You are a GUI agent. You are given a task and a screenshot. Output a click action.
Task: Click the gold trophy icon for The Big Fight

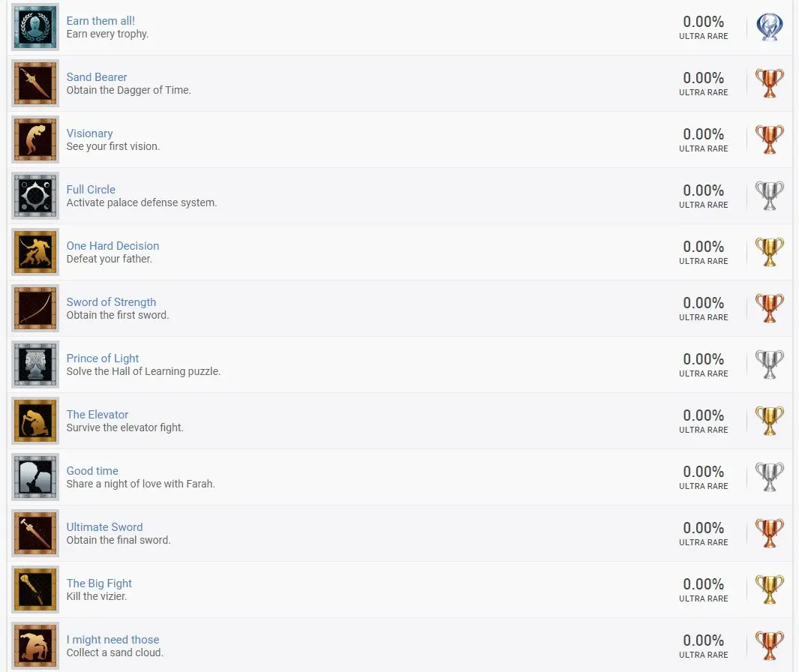pyautogui.click(x=769, y=589)
